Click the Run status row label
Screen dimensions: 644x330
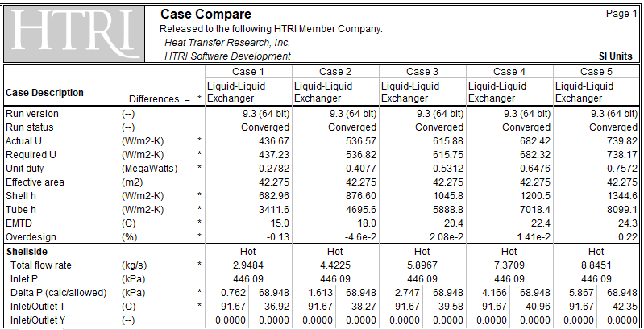coord(30,127)
